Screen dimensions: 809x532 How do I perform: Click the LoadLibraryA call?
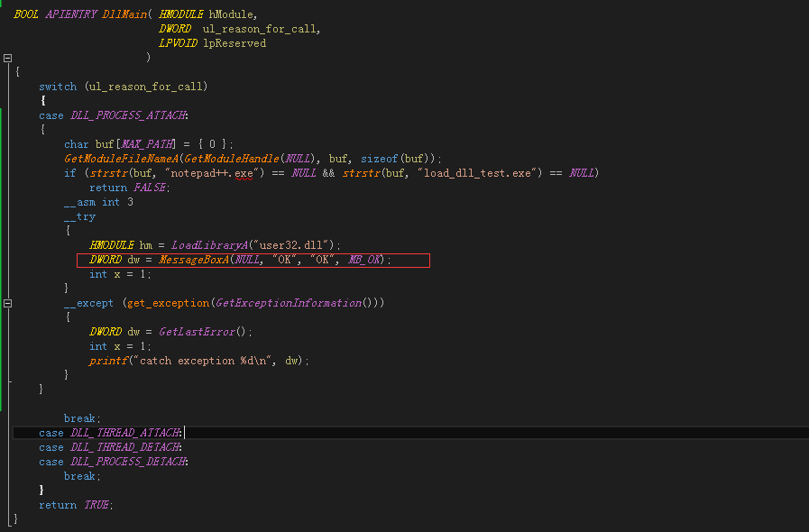click(x=210, y=245)
